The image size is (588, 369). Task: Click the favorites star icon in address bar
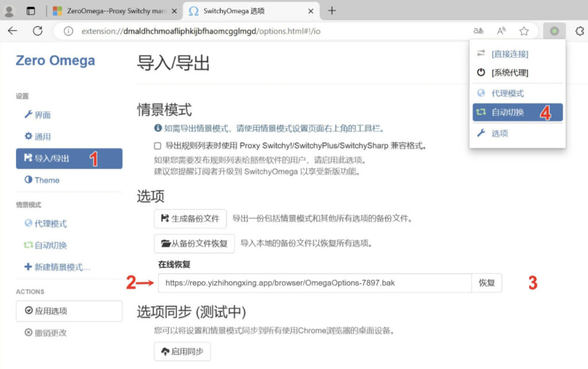pos(524,31)
